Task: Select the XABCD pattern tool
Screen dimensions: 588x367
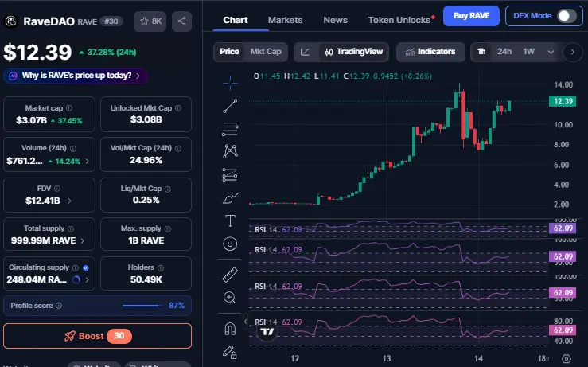Action: click(230, 151)
